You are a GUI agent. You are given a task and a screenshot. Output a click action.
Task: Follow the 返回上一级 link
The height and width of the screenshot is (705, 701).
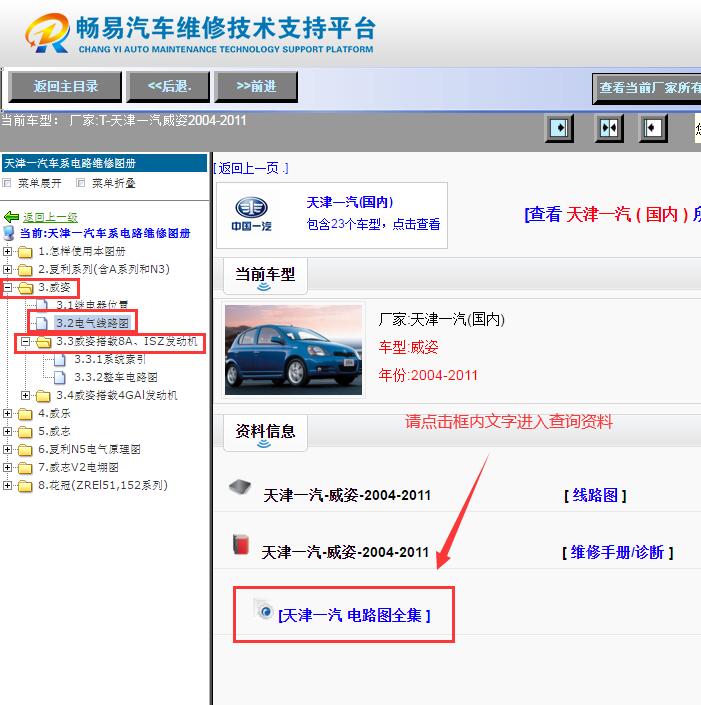tap(50, 217)
